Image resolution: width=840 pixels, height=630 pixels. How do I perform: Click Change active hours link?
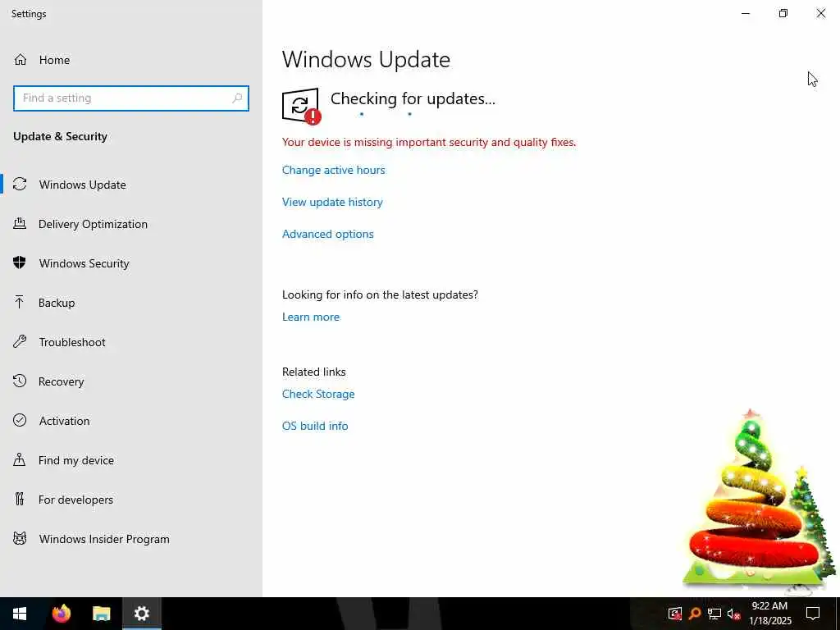pyautogui.click(x=333, y=170)
